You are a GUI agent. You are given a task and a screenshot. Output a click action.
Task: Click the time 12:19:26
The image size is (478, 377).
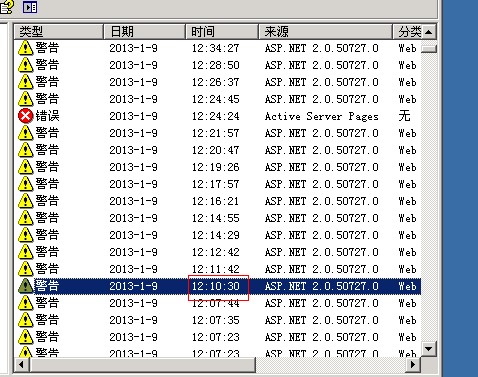coord(216,167)
